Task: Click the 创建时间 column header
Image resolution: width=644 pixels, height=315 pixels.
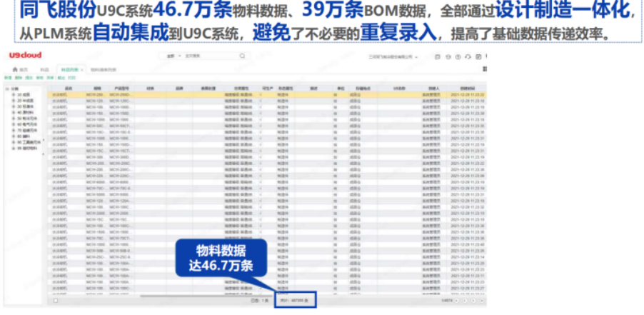Action: click(467, 89)
